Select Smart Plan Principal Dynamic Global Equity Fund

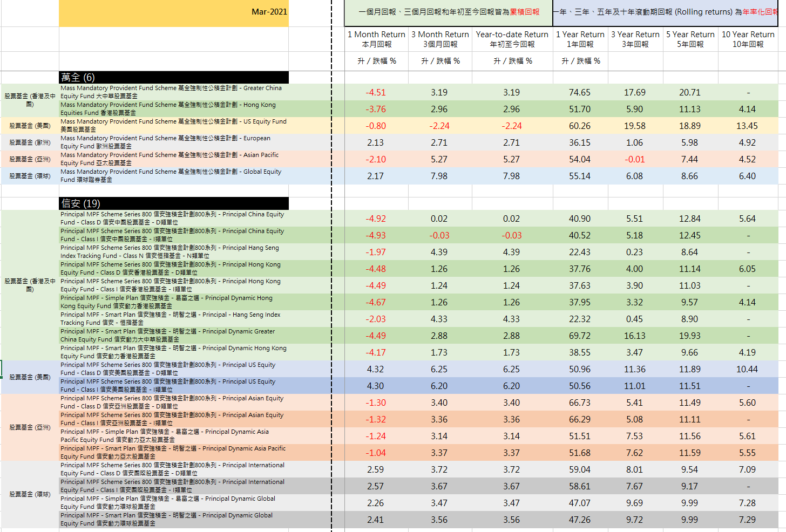click(174, 520)
